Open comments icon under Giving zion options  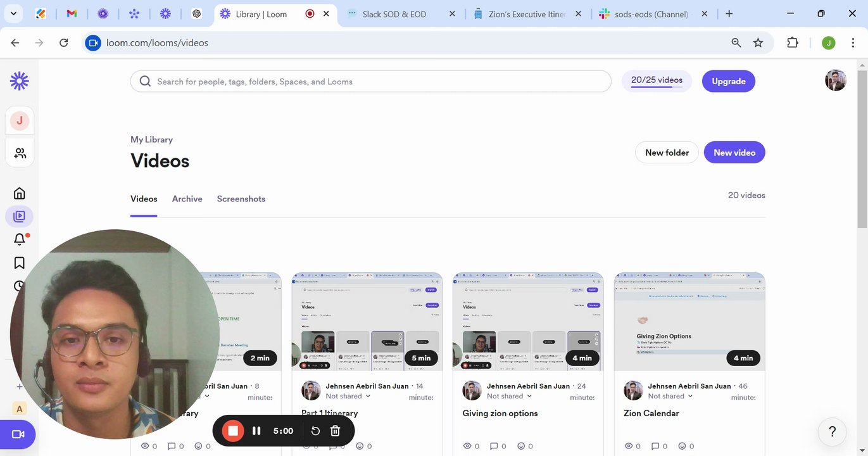tap(494, 446)
